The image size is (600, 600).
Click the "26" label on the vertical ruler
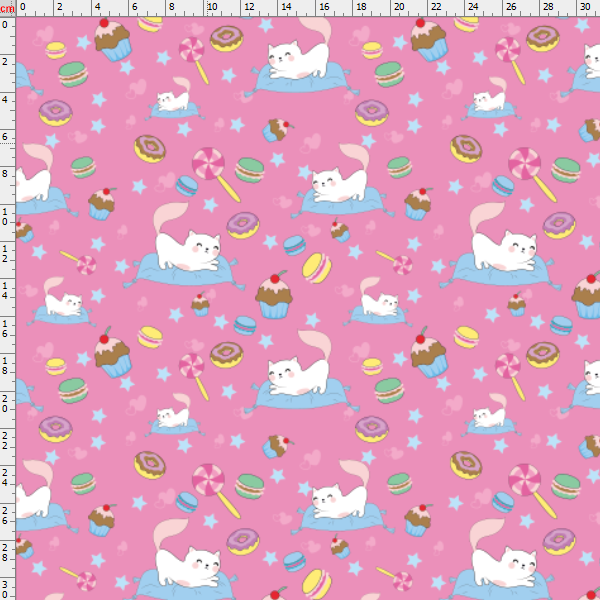[x=5, y=516]
